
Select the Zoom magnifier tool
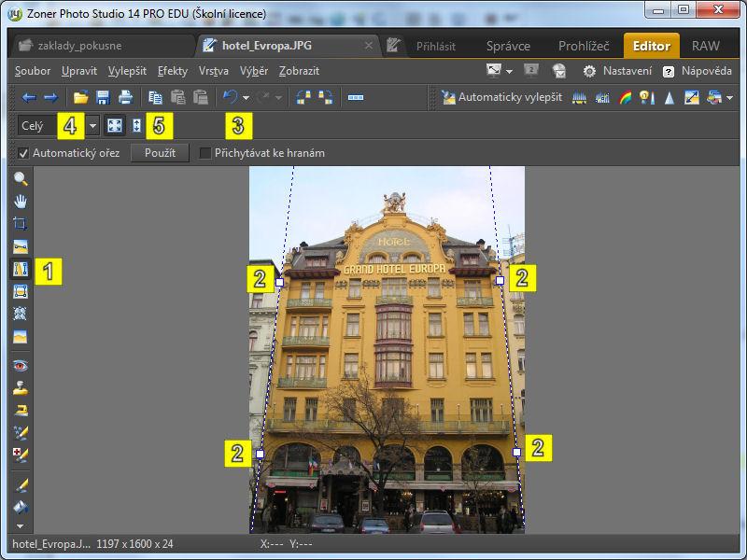pos(21,178)
